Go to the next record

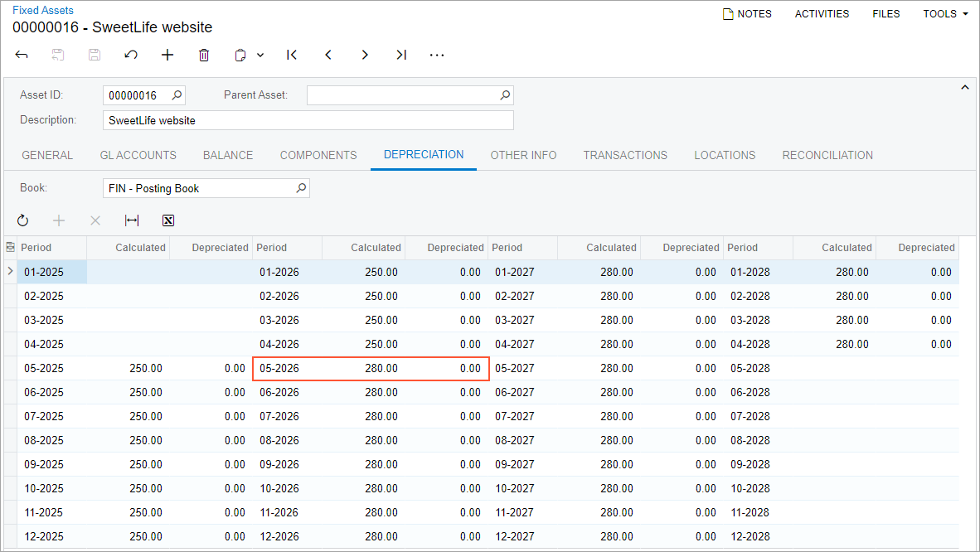click(365, 55)
